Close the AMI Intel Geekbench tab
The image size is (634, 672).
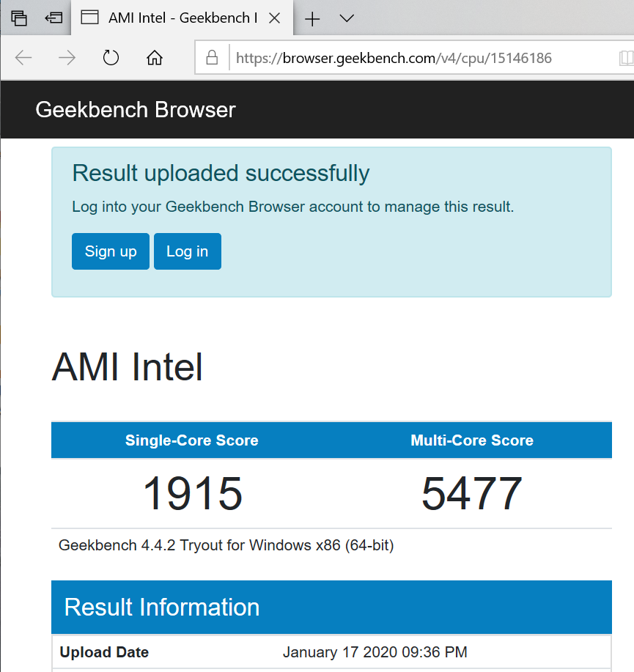point(274,18)
